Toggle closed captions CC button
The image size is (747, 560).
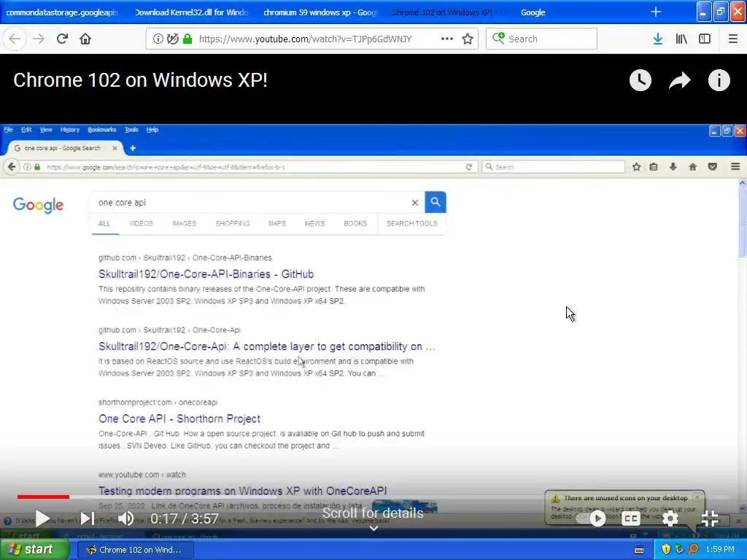click(x=631, y=518)
